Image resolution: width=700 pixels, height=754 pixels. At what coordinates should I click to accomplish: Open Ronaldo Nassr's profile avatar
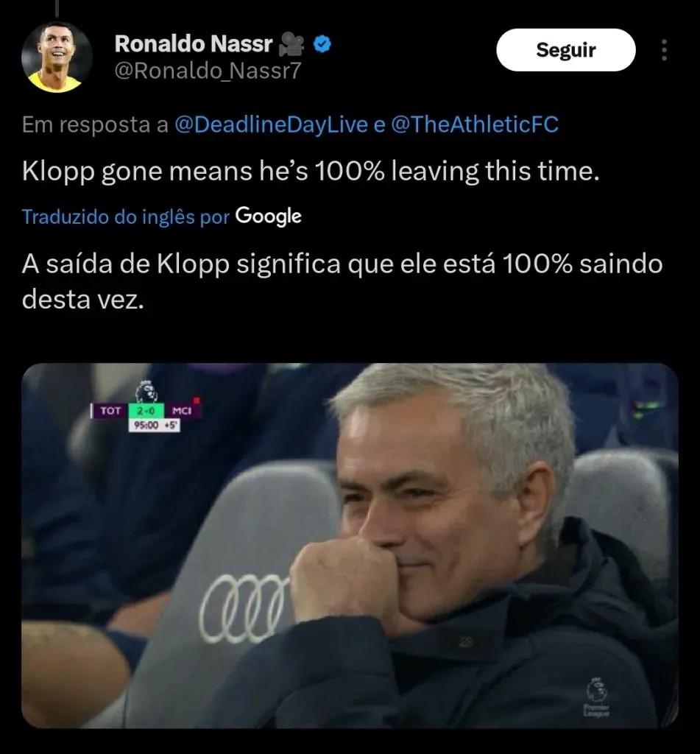point(57,57)
